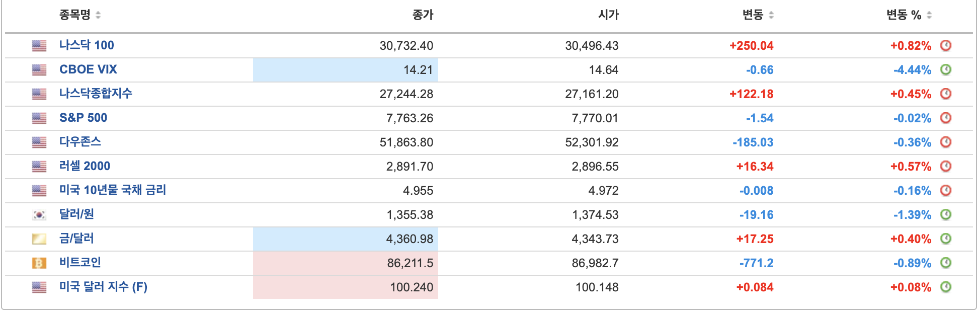This screenshot has height=314, width=980.
Task: Click the percent change -1.39%
Action: click(913, 215)
